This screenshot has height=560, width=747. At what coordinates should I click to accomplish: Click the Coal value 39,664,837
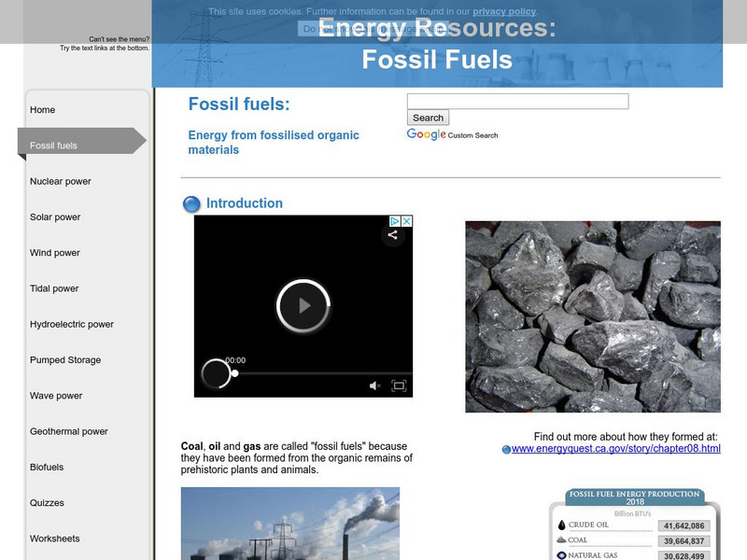(x=684, y=541)
